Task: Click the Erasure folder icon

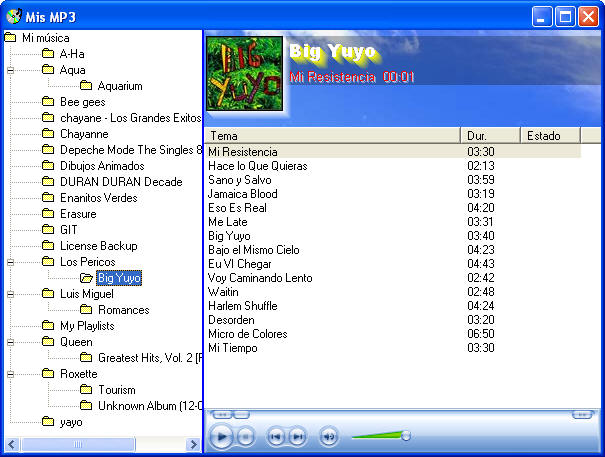Action: click(48, 213)
